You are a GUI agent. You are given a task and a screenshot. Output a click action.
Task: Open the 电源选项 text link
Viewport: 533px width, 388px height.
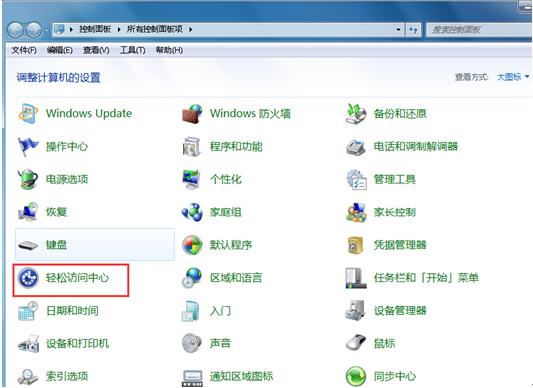[67, 179]
